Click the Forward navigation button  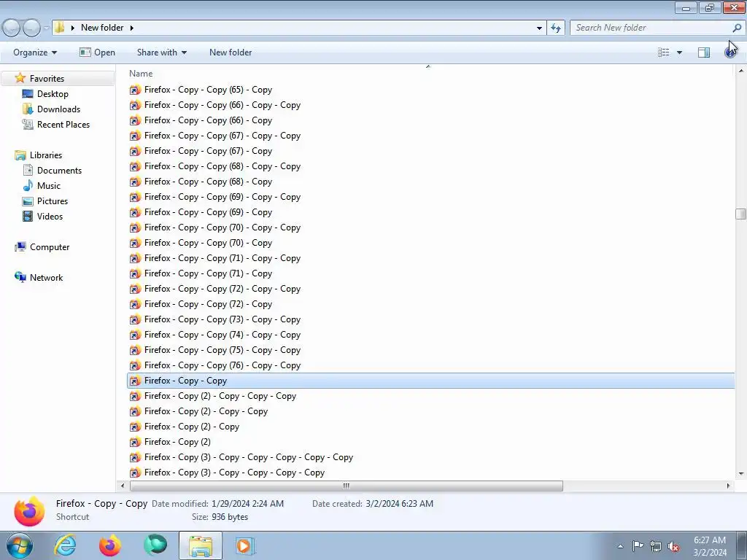[x=32, y=28]
